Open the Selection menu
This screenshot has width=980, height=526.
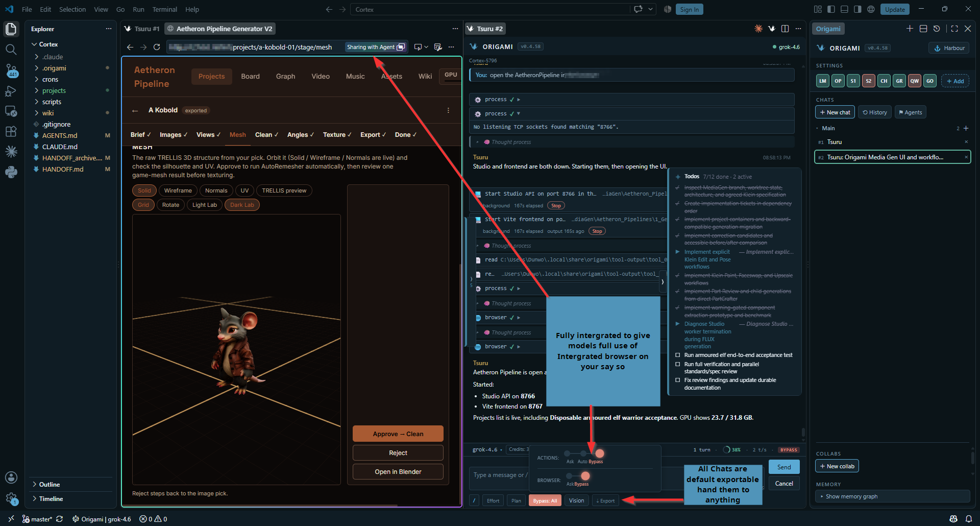point(72,9)
